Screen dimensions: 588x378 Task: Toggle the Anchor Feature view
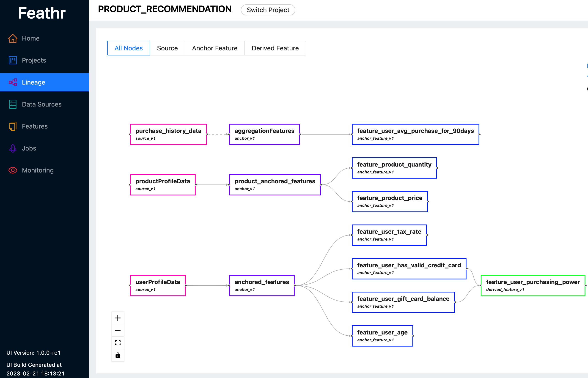(x=214, y=48)
